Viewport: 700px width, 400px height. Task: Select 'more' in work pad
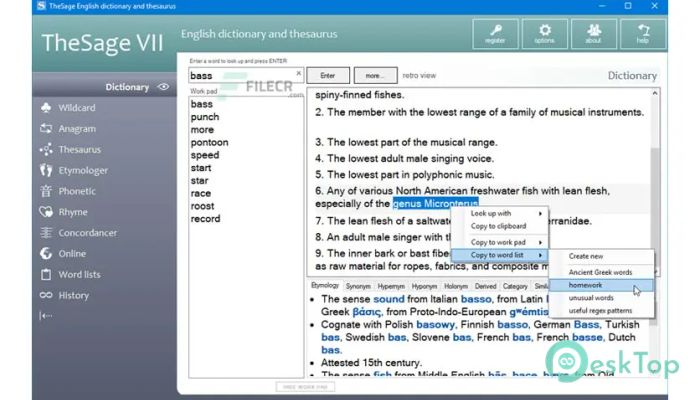pyautogui.click(x=202, y=129)
